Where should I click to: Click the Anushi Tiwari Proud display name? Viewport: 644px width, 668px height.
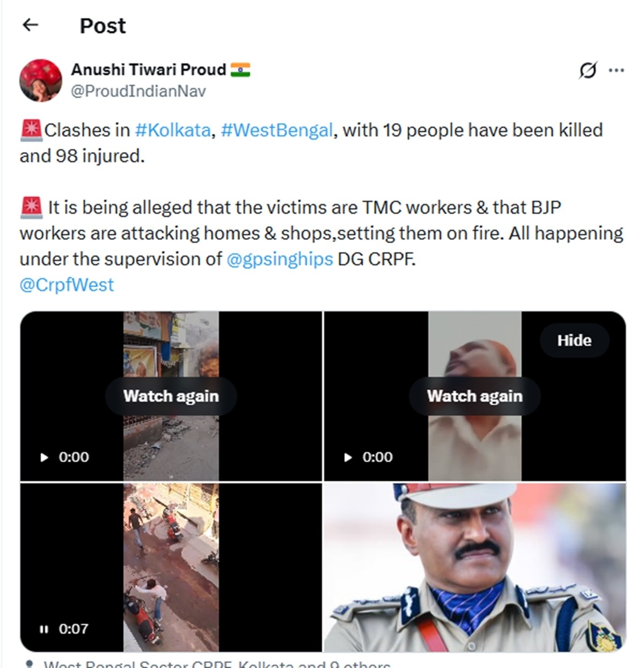click(149, 70)
